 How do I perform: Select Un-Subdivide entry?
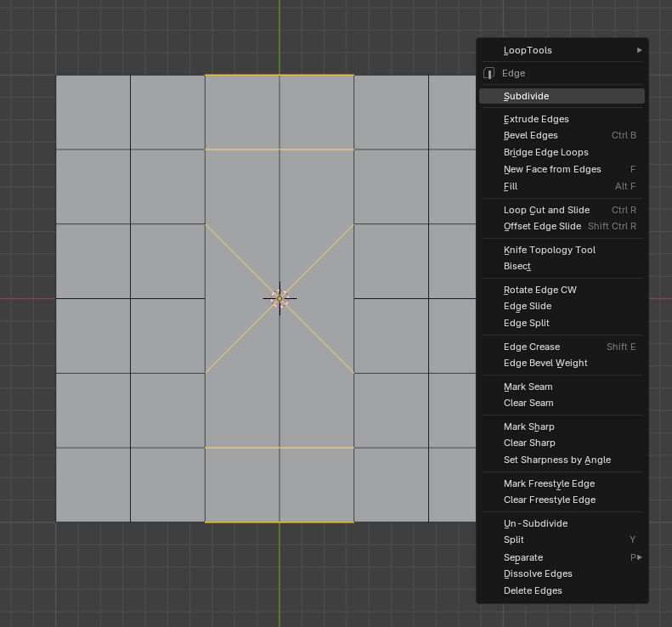click(x=562, y=523)
